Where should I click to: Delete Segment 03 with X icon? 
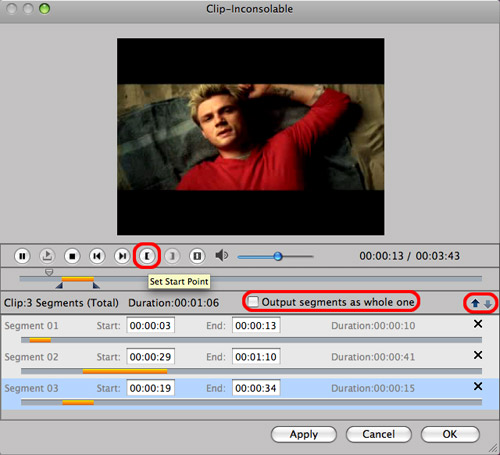[478, 386]
